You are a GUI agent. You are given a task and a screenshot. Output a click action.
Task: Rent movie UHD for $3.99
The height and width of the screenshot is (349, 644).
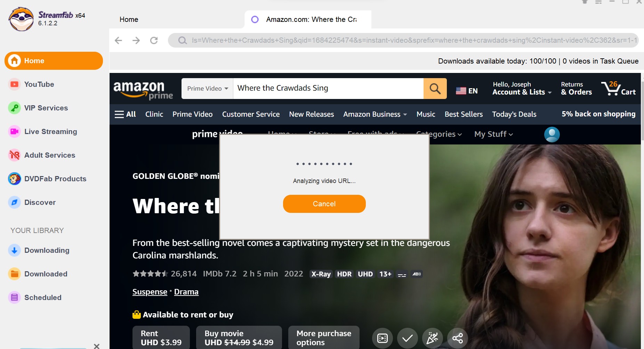(161, 338)
